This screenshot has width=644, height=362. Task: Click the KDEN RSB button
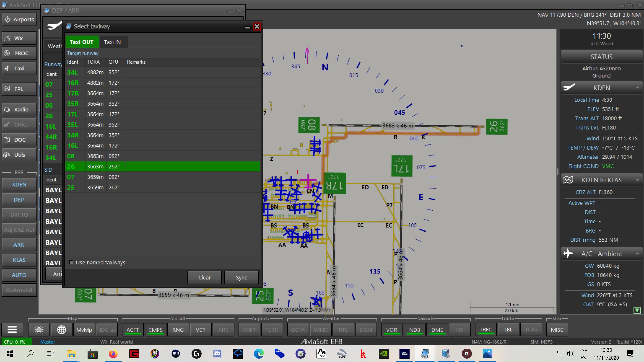(x=19, y=185)
